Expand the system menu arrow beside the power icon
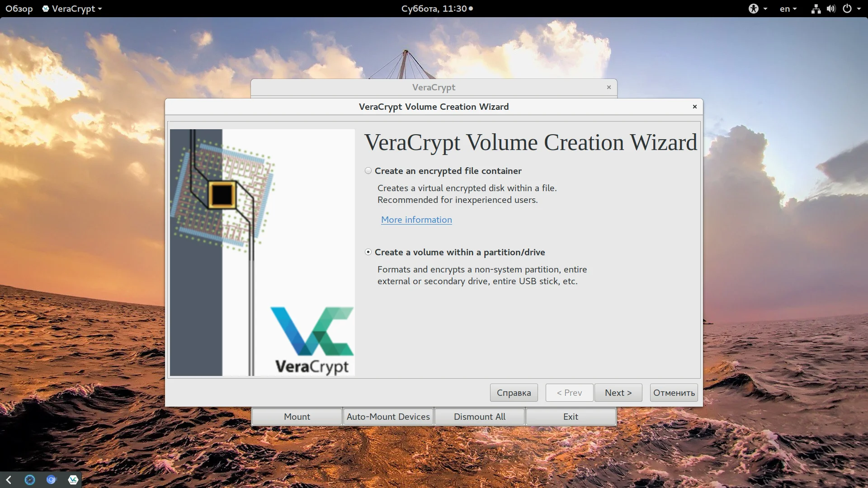Screen dimensions: 868x488 (859, 9)
